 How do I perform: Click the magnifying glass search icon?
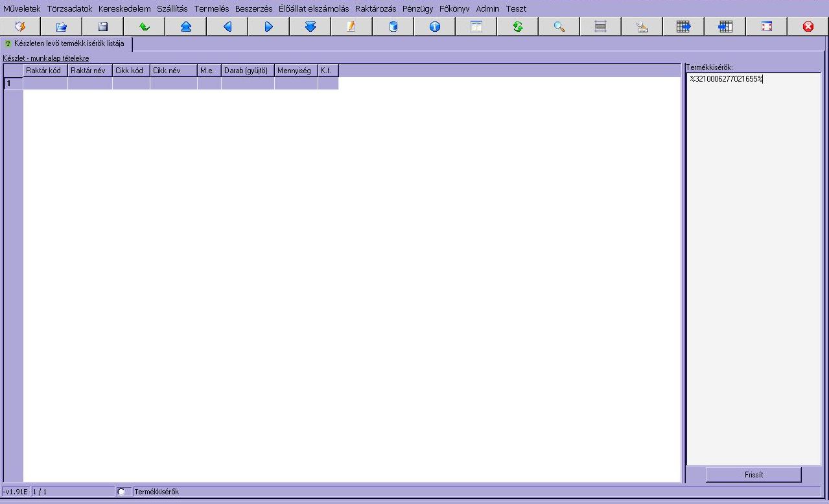pos(559,27)
